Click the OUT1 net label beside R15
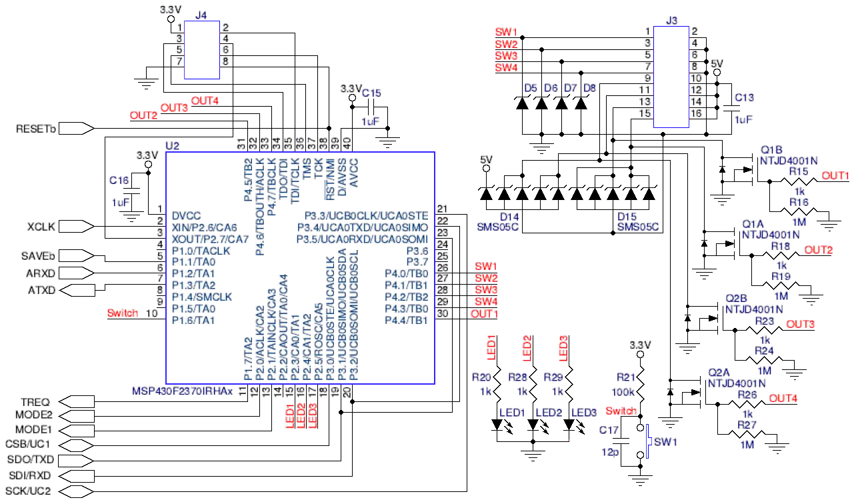 click(x=835, y=176)
